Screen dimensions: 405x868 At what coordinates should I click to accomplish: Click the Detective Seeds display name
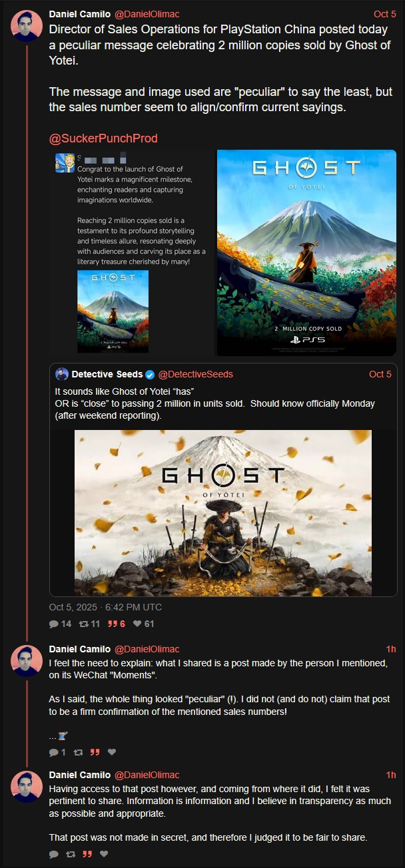(107, 374)
